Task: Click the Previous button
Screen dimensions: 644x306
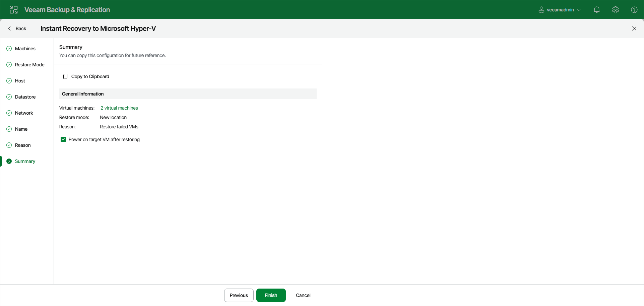Action: pos(239,295)
